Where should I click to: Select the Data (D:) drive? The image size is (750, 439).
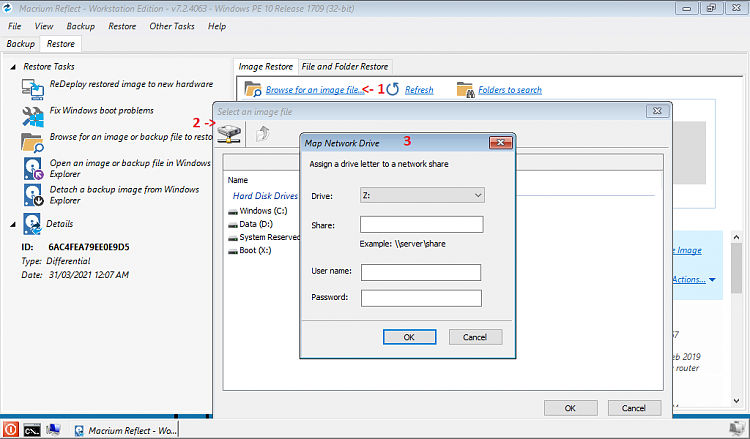tap(250, 224)
